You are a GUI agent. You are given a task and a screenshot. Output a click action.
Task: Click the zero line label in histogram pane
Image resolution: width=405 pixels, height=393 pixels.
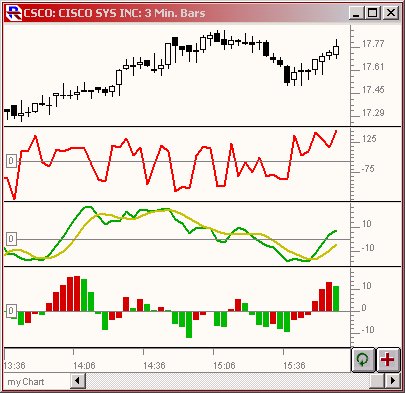(11, 311)
